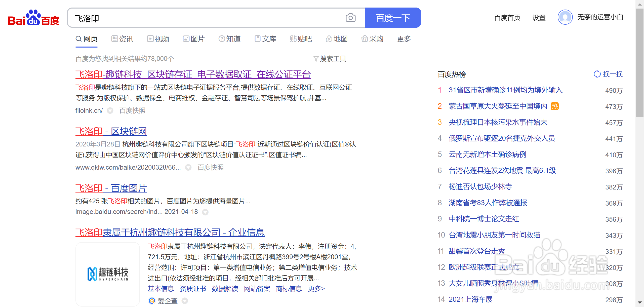
Task: Click the filoink.cn/ URL text
Action: (89, 110)
